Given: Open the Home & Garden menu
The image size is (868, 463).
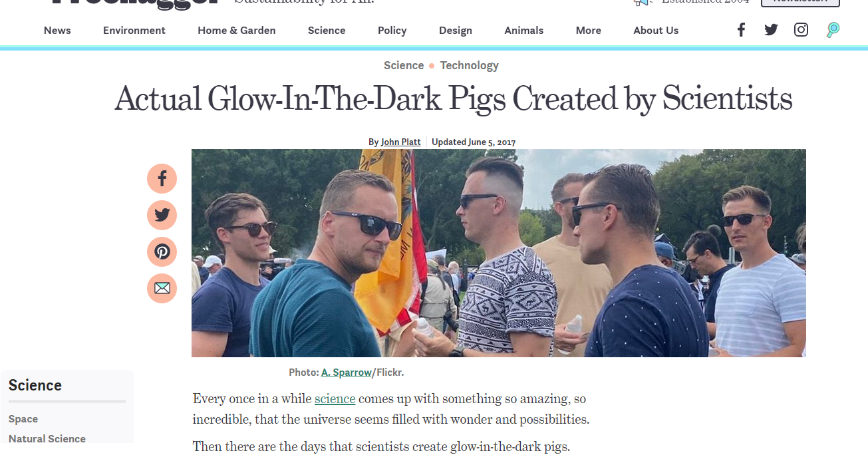Looking at the screenshot, I should [237, 31].
